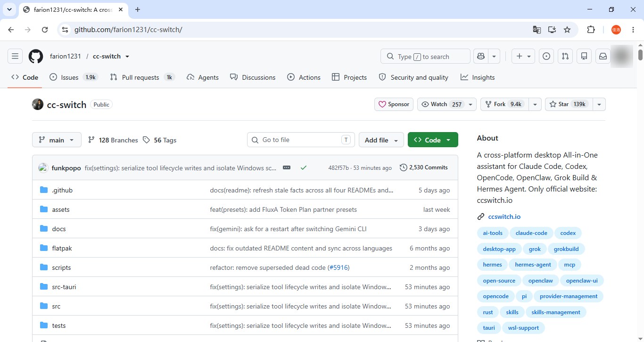Switch to the Pull requests tab
Image resolution: width=644 pixels, height=342 pixels.
142,77
